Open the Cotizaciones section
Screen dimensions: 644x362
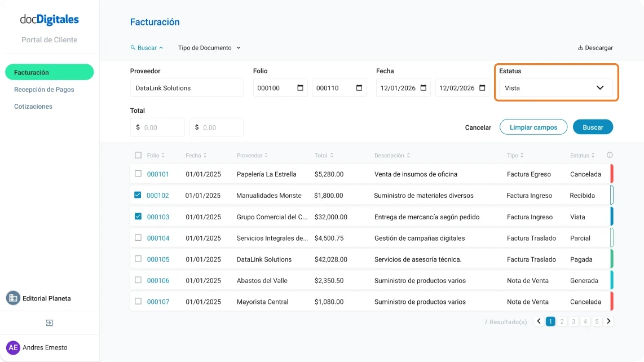(x=33, y=106)
